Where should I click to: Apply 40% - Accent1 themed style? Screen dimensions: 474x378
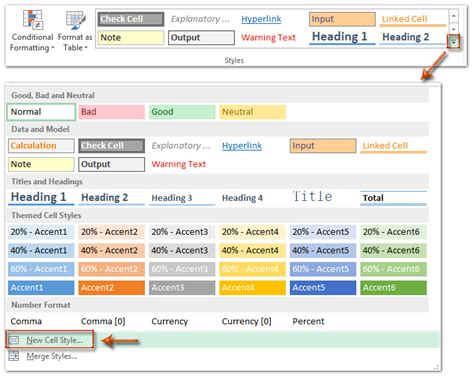coord(41,250)
